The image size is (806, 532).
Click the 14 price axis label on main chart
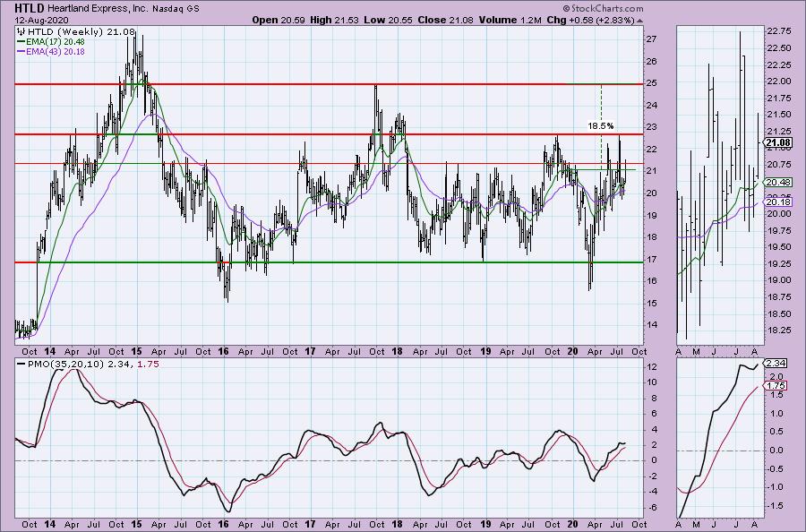pos(651,325)
